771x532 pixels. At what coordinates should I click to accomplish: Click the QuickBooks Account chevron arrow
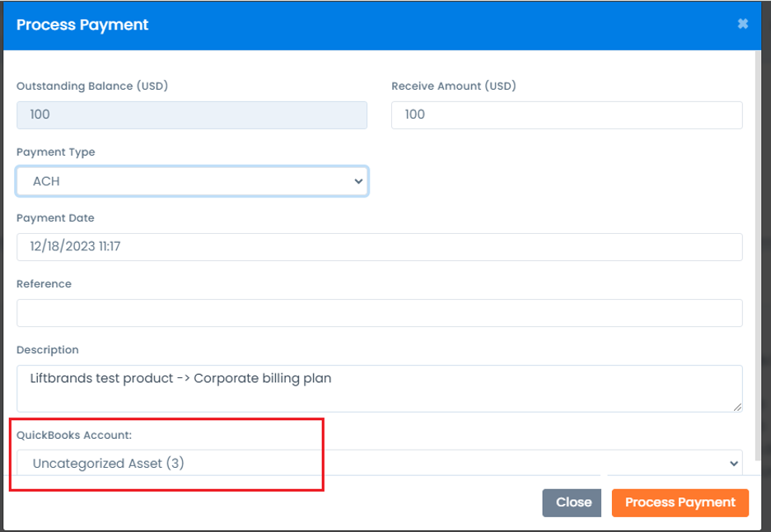(x=734, y=463)
